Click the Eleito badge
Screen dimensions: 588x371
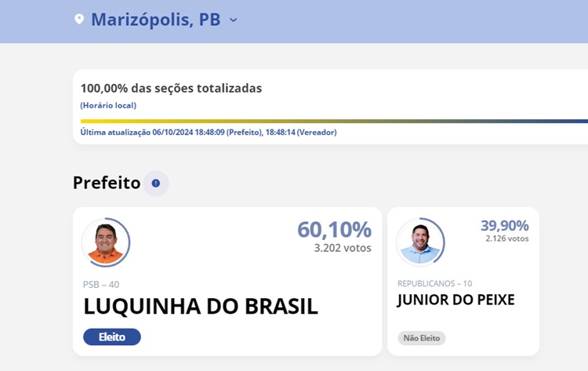(112, 337)
